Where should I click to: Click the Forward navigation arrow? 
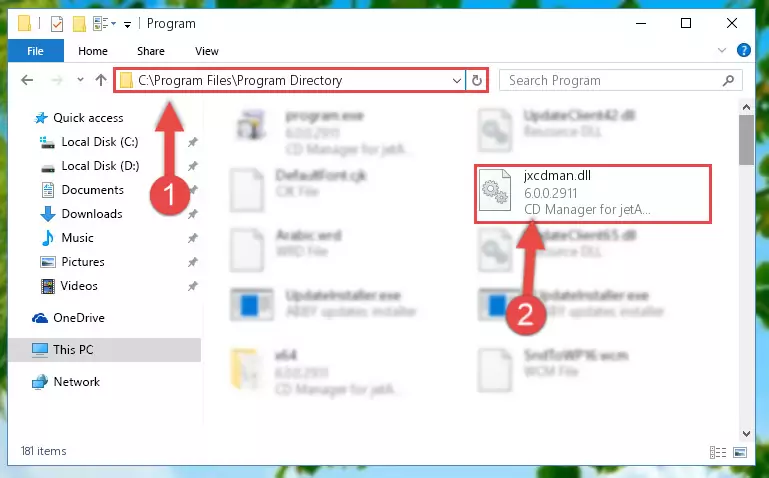[57, 80]
